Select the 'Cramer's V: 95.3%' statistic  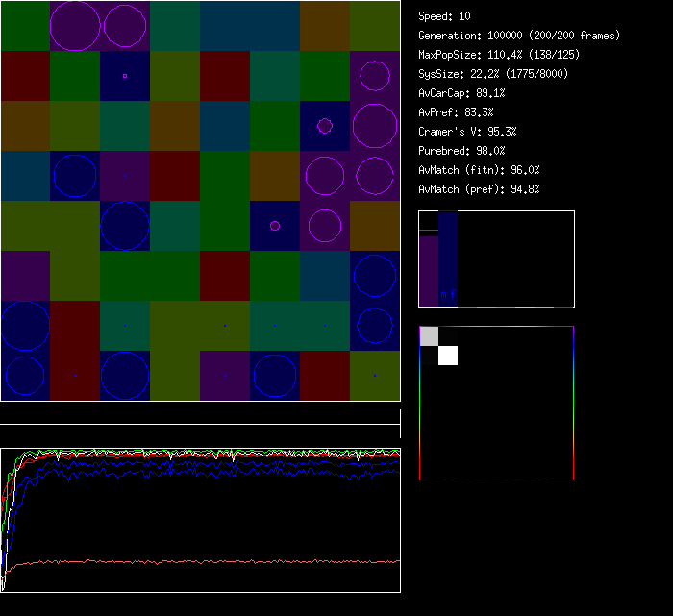click(x=467, y=132)
